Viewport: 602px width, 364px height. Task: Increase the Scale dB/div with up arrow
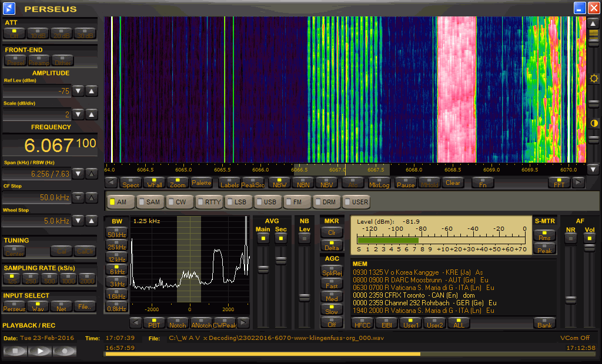coord(92,115)
